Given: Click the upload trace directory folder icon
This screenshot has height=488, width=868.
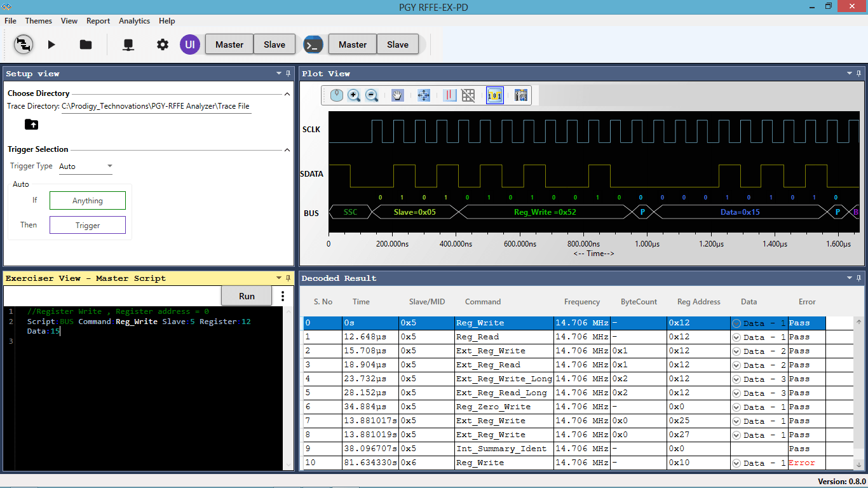Looking at the screenshot, I should pos(31,124).
